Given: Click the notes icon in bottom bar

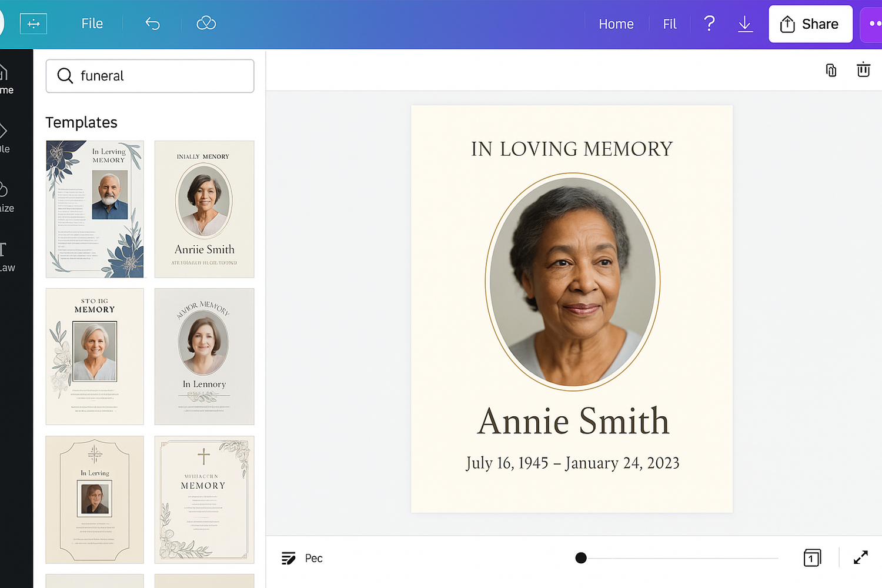Looking at the screenshot, I should (288, 558).
